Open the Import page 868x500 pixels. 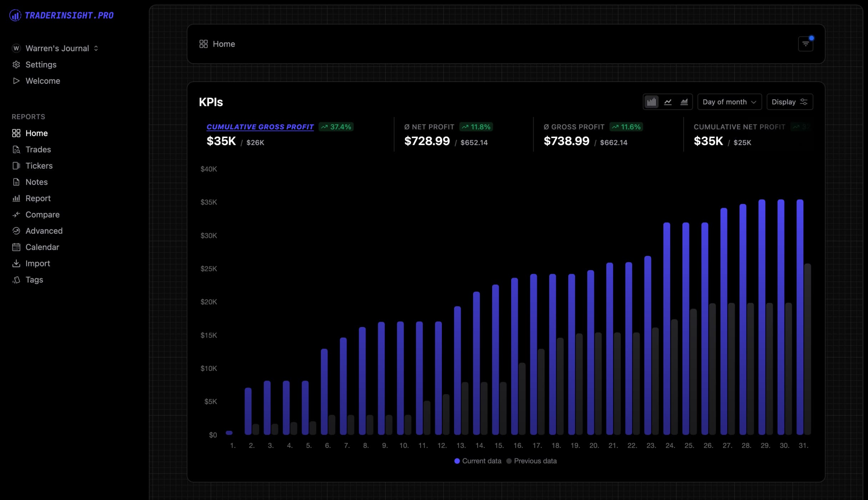pyautogui.click(x=37, y=264)
